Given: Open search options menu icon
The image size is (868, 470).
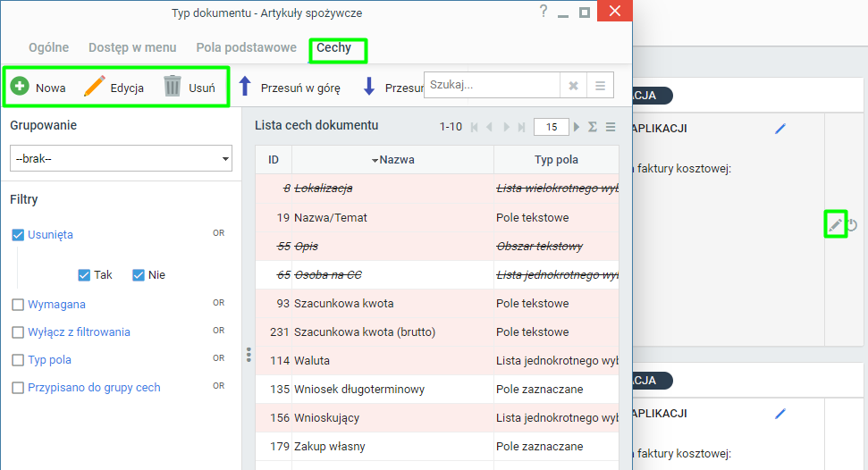Looking at the screenshot, I should 600,86.
